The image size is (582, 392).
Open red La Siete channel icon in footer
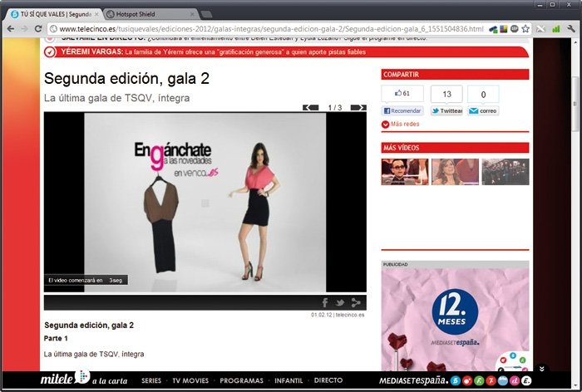(491, 380)
